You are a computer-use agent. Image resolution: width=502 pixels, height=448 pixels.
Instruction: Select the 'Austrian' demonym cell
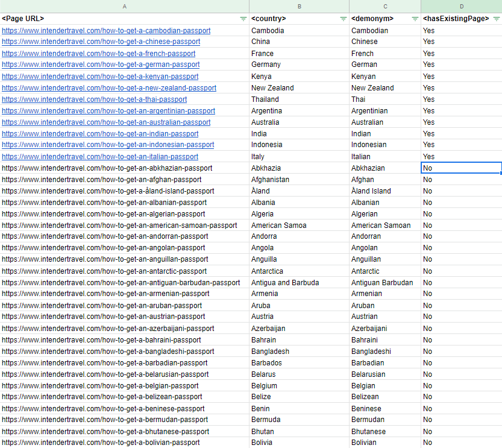(385, 317)
